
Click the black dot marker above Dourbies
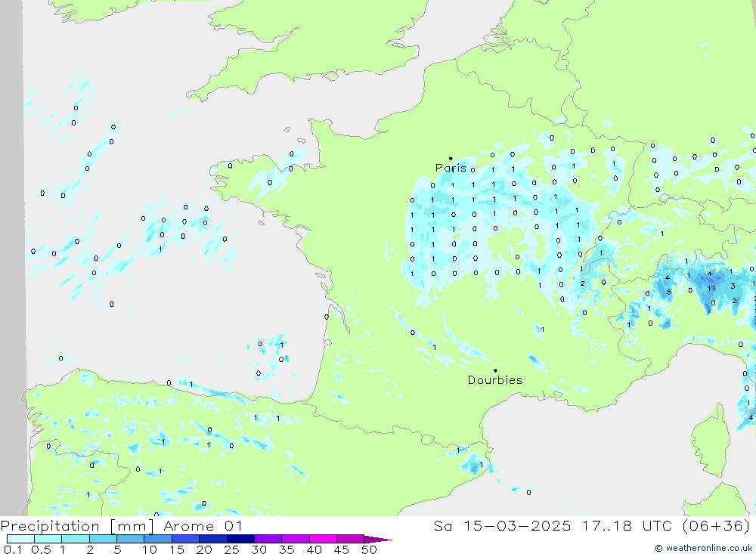point(495,370)
